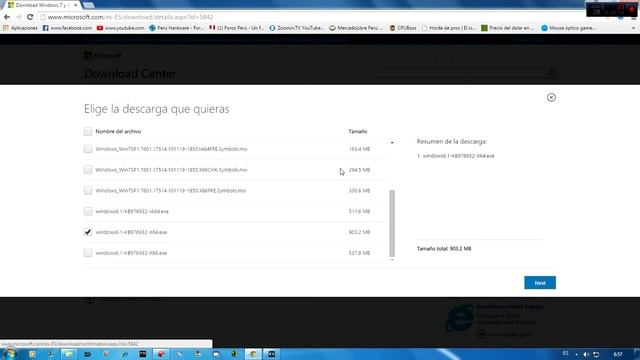Close the download selection dialog with X icon
Viewport: 640px width, 360px height.
(551, 98)
